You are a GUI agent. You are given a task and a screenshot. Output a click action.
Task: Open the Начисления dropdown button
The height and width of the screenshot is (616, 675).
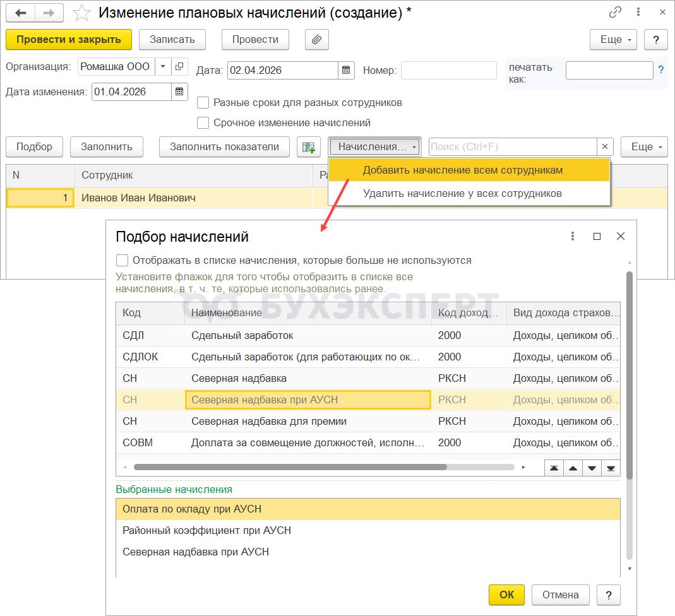pos(374,147)
